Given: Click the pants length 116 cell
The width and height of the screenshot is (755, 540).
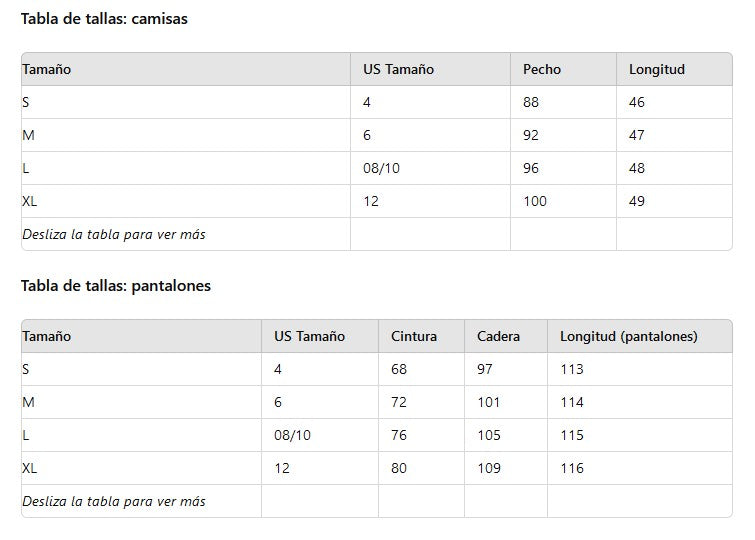Looking at the screenshot, I should pyautogui.click(x=572, y=469).
